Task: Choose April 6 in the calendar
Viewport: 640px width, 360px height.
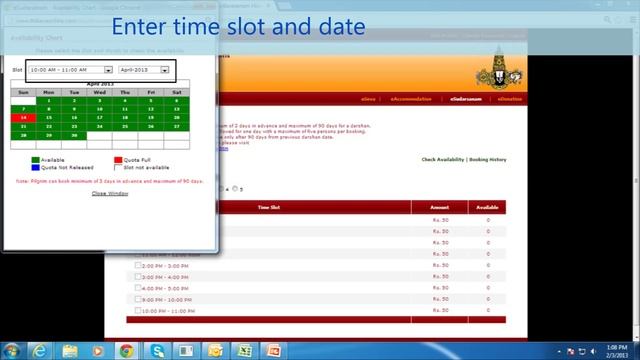Action: pyautogui.click(x=176, y=100)
